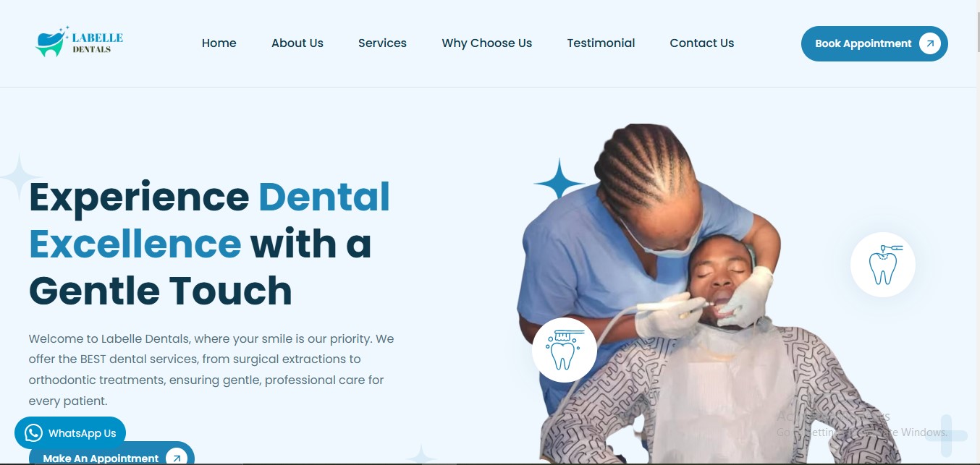Click the Welcome to Labelle Dentals paragraph
The width and height of the screenshot is (980, 465).
tap(211, 370)
